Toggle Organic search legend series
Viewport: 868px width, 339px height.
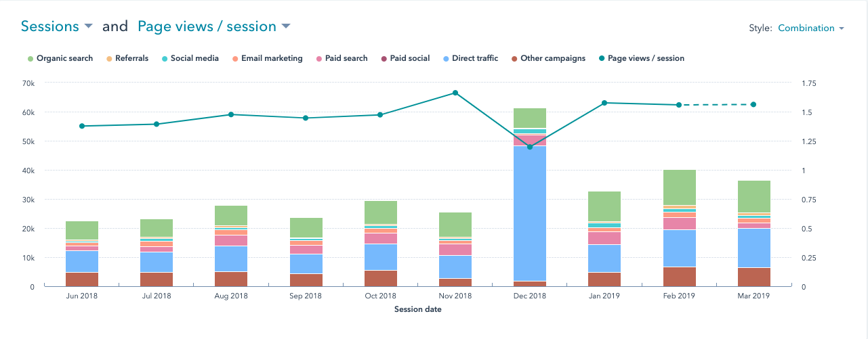64,58
